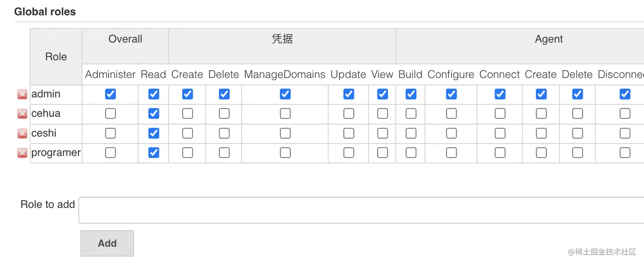Check Agent Configure for ceshi role
The height and width of the screenshot is (264, 644).
[x=451, y=133]
